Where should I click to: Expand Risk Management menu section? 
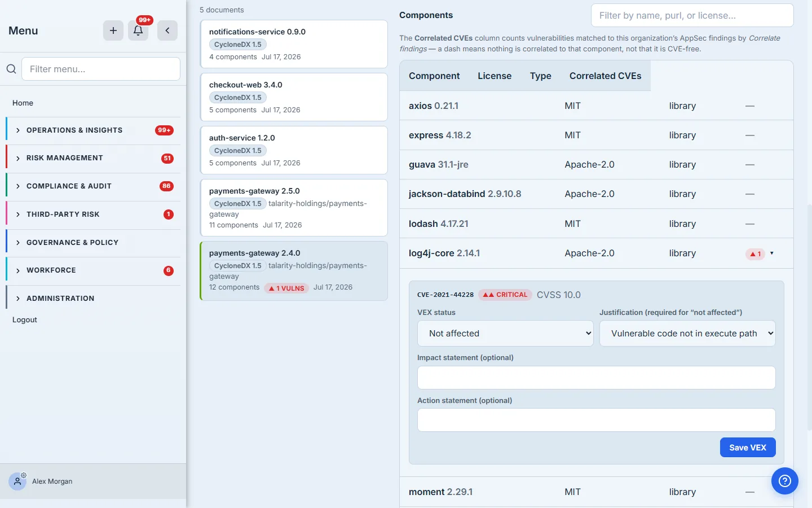coord(94,158)
